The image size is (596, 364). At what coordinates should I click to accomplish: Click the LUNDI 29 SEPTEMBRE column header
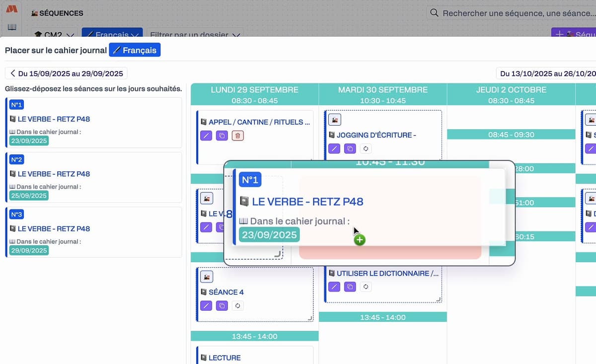coord(254,90)
